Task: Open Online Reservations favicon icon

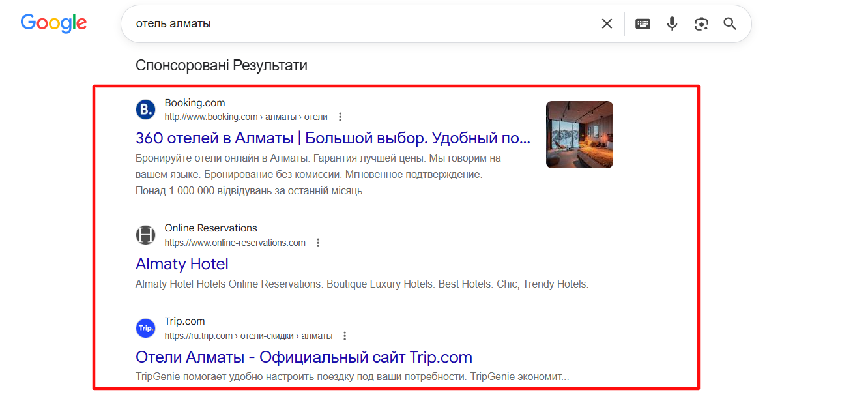Action: [x=145, y=235]
